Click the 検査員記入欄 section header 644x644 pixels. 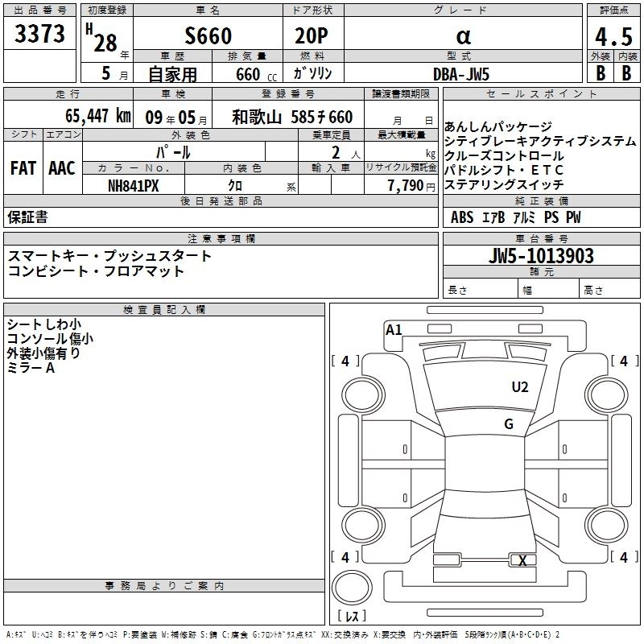coord(164,310)
